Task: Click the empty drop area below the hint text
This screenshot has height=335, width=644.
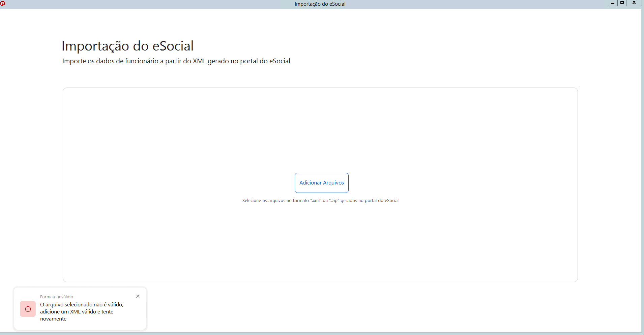Action: point(320,242)
